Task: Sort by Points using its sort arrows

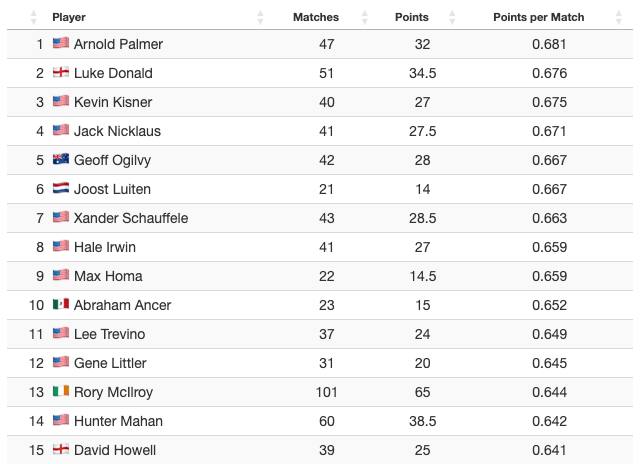Action: click(x=451, y=17)
